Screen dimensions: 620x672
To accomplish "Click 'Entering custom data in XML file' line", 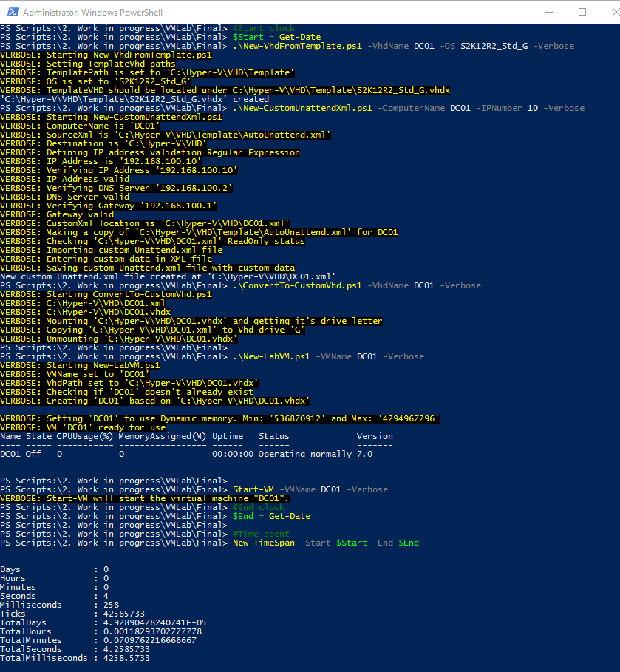I will pos(106,259).
